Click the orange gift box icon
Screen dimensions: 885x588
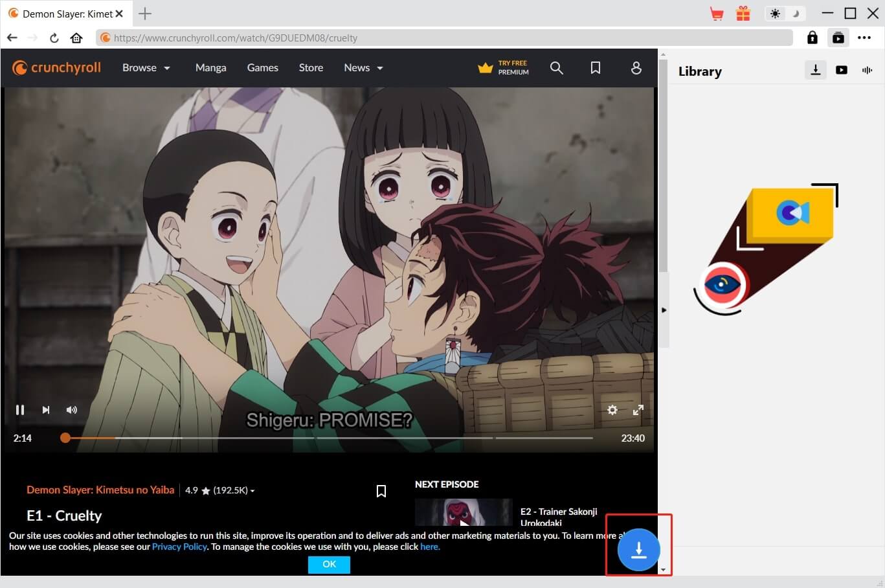[x=743, y=14]
